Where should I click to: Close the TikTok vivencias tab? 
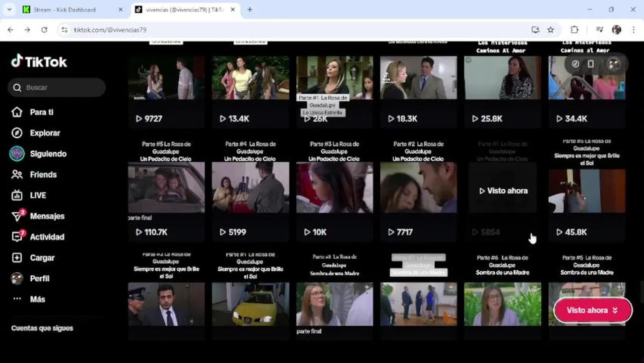pos(233,10)
